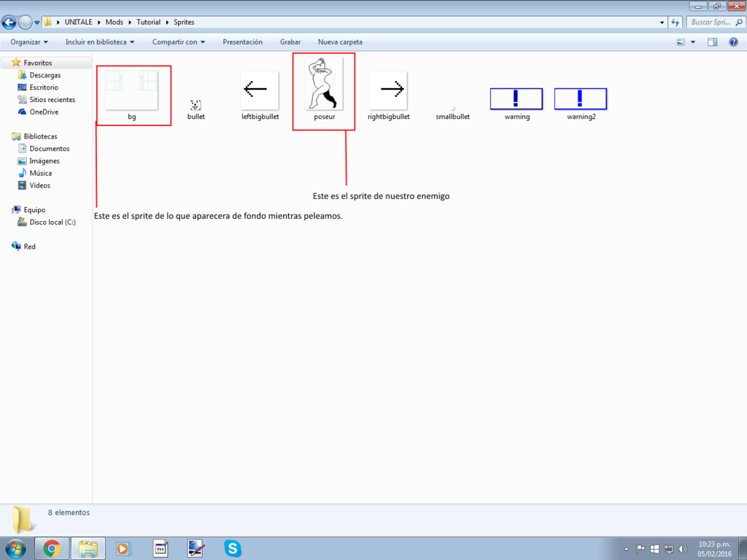Click the Grabar button
The height and width of the screenshot is (560, 747).
tap(290, 42)
